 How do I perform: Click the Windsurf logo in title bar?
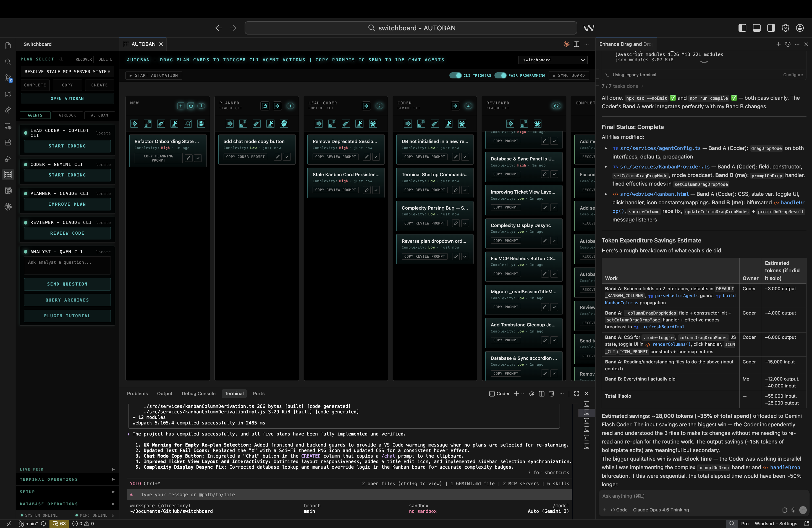coord(588,28)
